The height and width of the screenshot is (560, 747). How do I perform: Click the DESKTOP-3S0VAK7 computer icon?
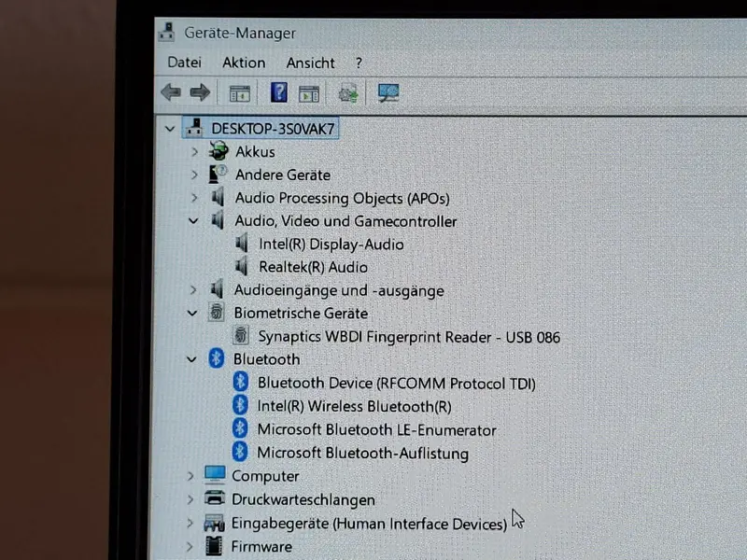tap(195, 128)
